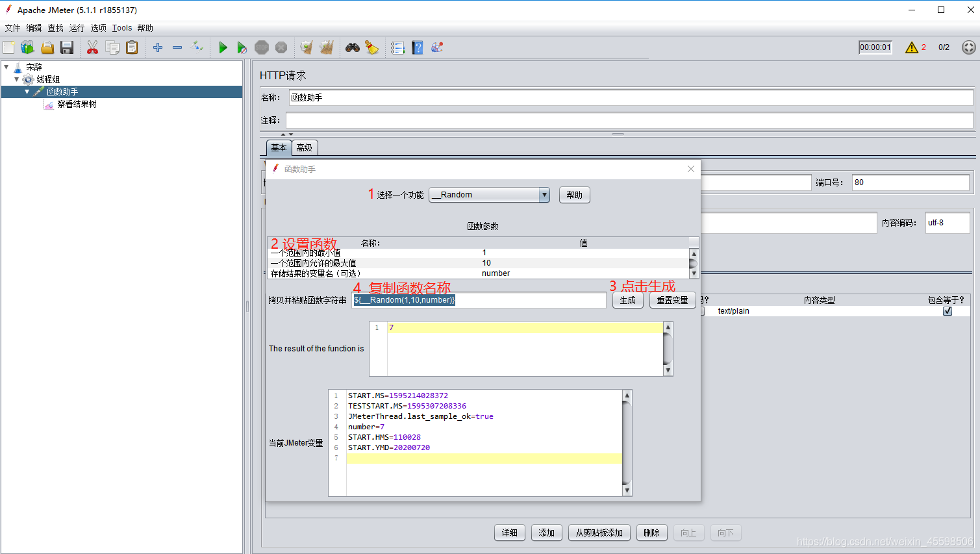This screenshot has height=554, width=980.
Task: Click the Stop test icon
Action: 262,47
